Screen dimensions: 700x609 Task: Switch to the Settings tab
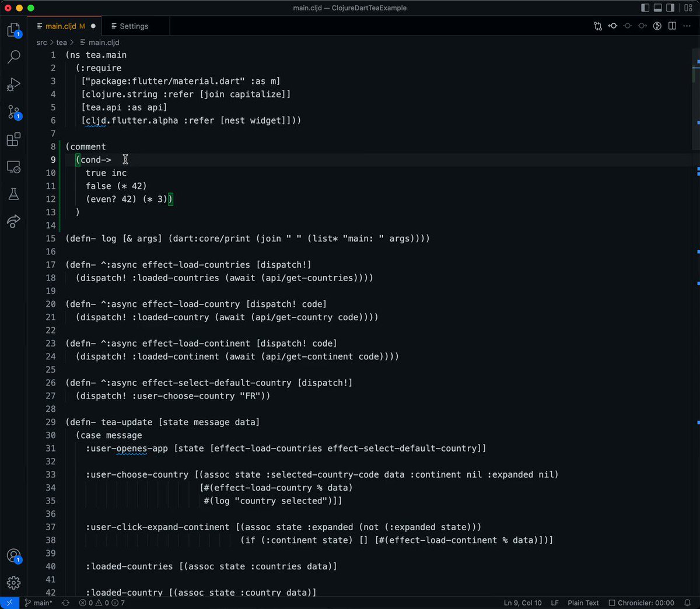tap(135, 26)
